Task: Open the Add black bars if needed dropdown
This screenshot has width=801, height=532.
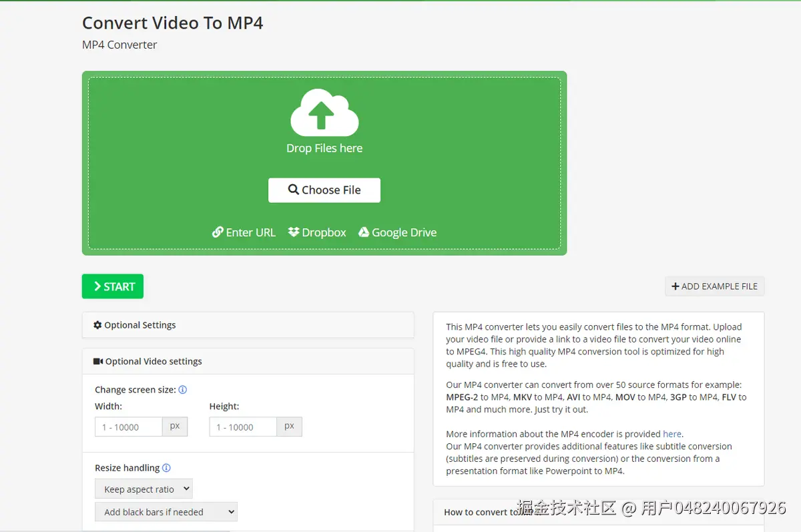Action: [x=166, y=512]
